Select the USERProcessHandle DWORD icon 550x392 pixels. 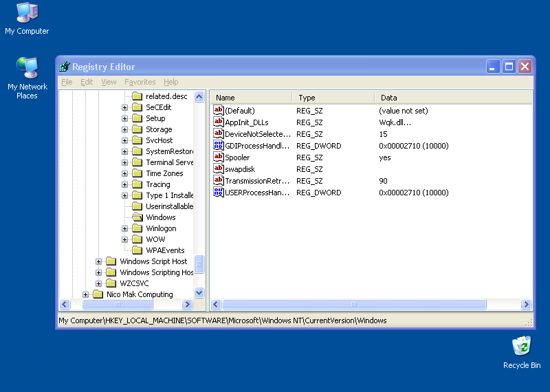click(219, 193)
